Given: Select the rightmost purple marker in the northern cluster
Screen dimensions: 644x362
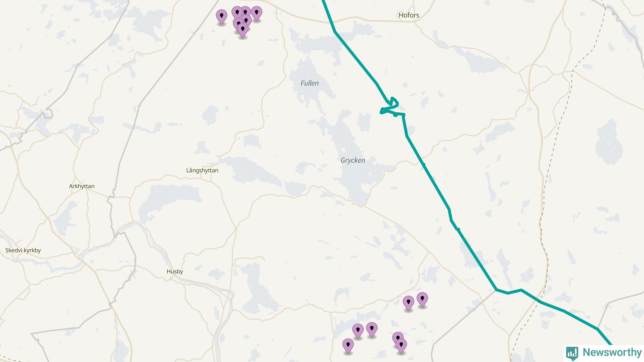Looking at the screenshot, I should coord(256,13).
